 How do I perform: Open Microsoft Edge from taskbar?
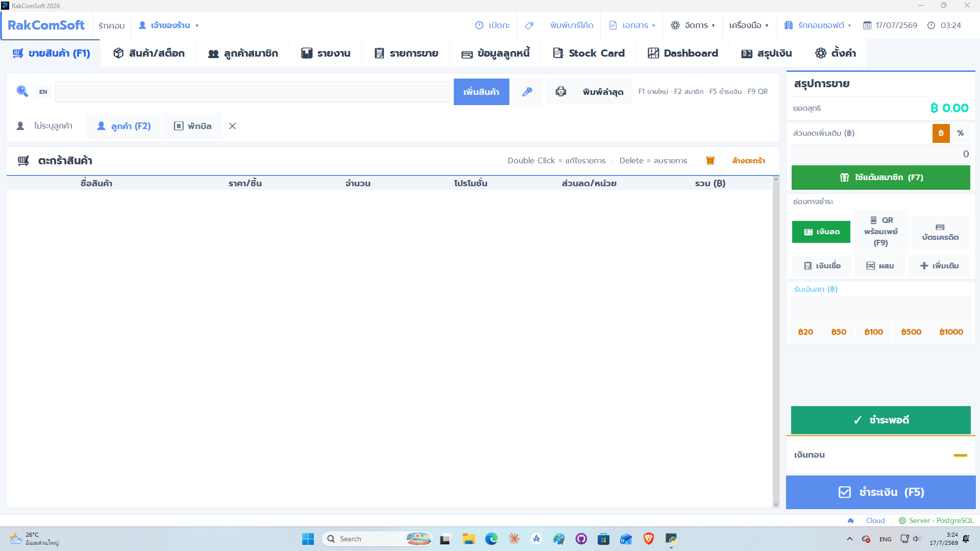(x=491, y=539)
